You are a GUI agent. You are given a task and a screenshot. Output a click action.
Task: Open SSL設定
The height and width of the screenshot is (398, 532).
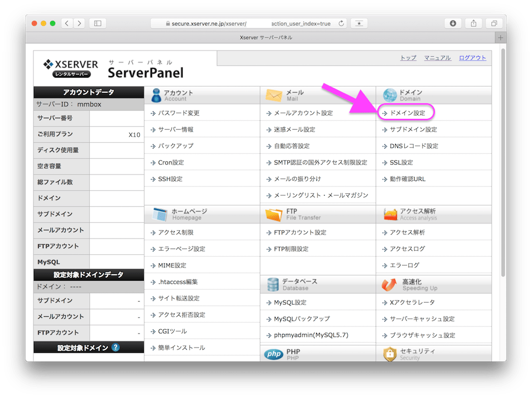(x=402, y=163)
